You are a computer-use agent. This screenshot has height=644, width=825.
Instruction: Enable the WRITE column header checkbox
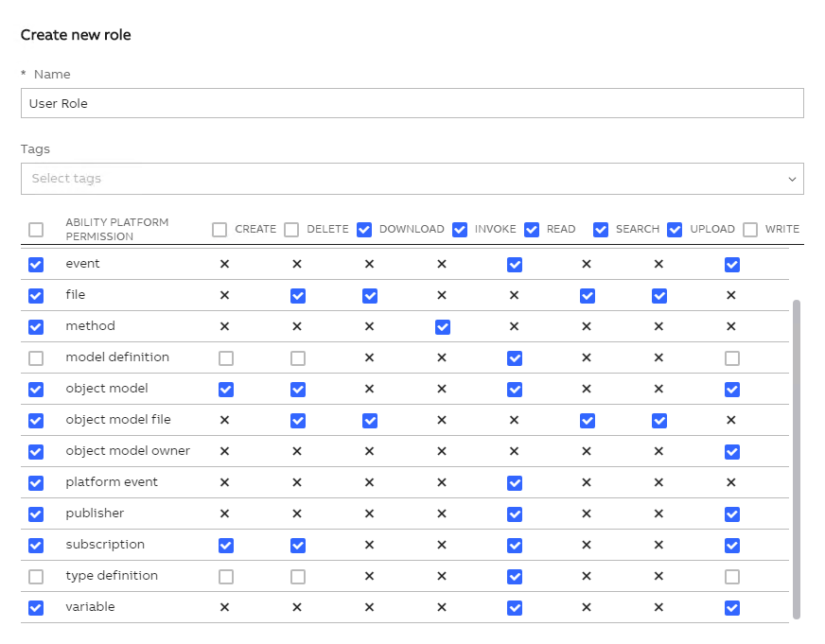pyautogui.click(x=750, y=230)
